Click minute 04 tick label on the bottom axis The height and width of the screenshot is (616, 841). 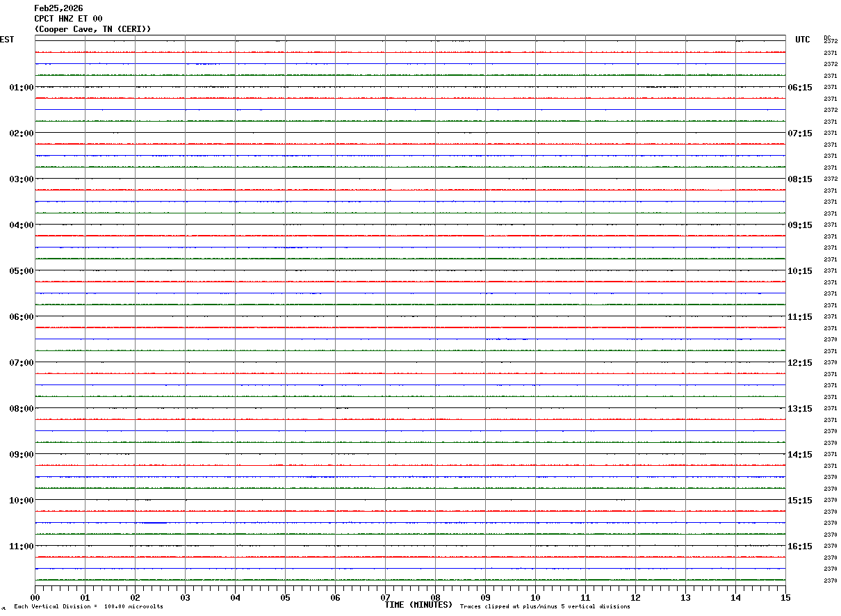pos(235,597)
